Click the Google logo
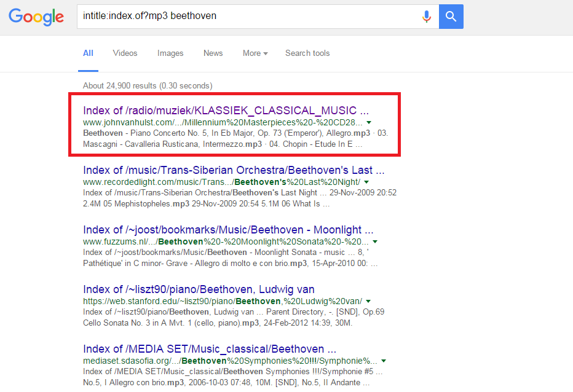Image resolution: width=573 pixels, height=392 pixels. pyautogui.click(x=36, y=17)
